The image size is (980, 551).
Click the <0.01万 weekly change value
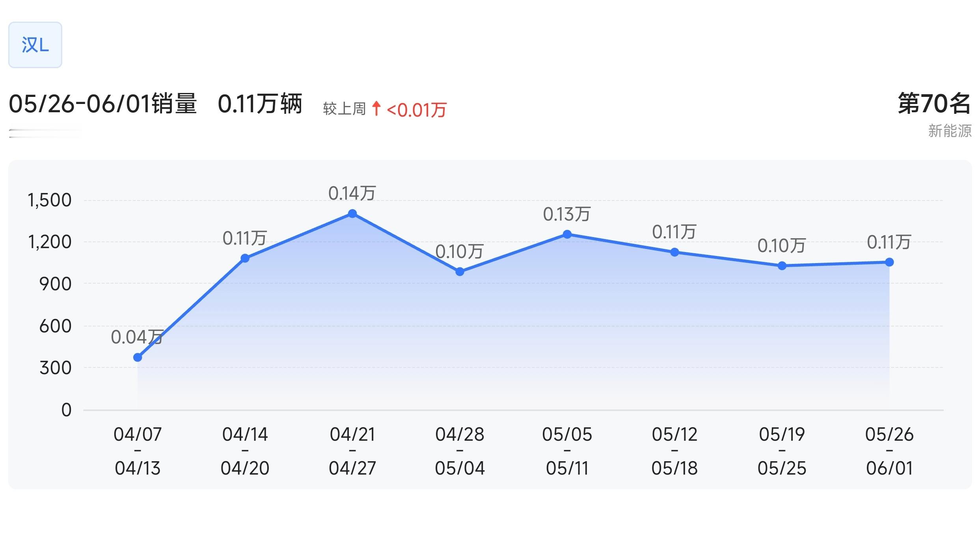(416, 110)
